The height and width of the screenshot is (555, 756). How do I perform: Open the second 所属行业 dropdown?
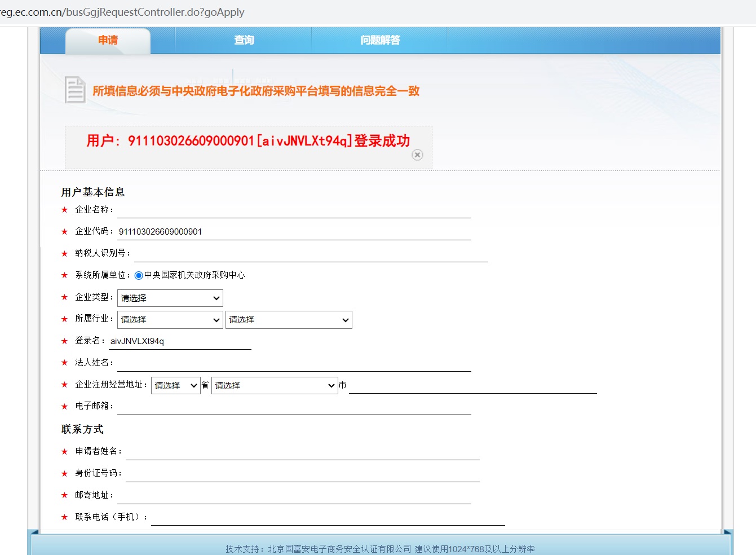[289, 320]
